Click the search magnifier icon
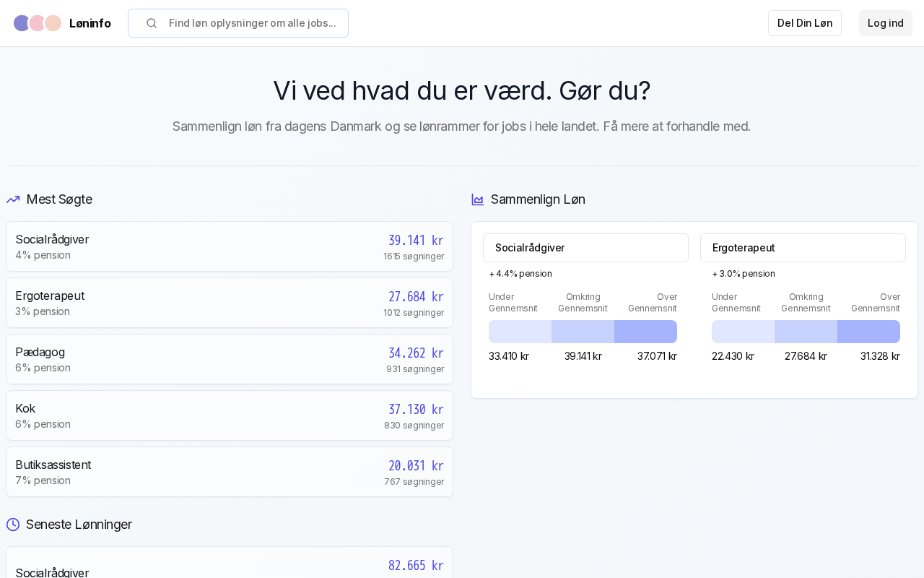The width and height of the screenshot is (924, 578). pyautogui.click(x=152, y=23)
